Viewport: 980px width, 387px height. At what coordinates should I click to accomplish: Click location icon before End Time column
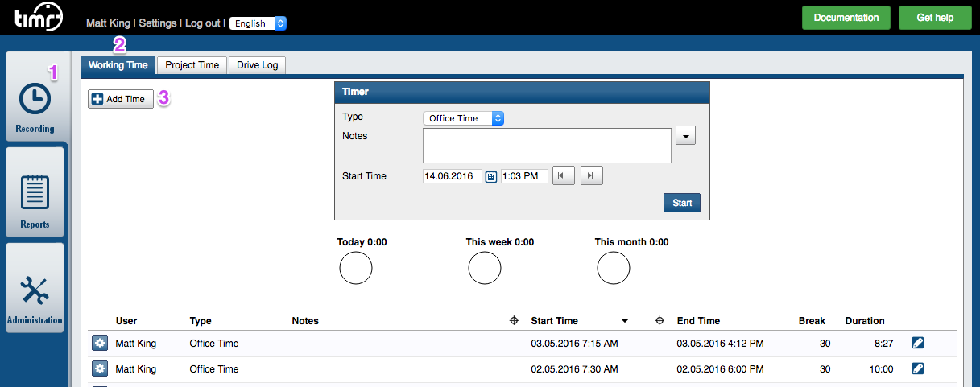tap(660, 321)
